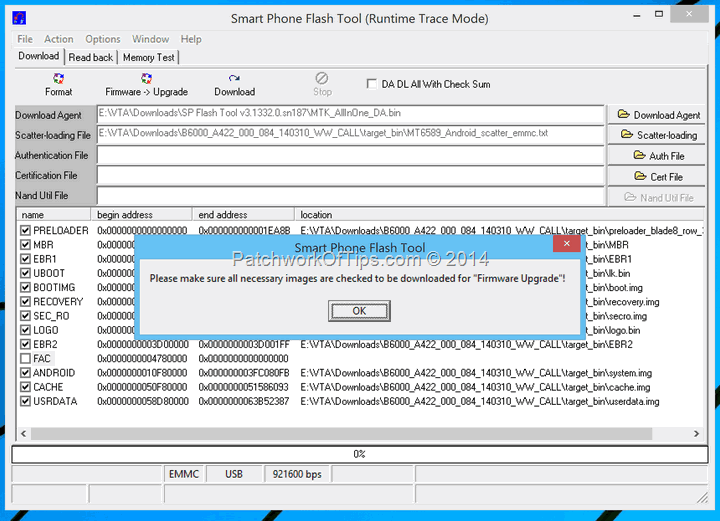Click the Download Agent path field
The image size is (720, 521).
(350, 113)
